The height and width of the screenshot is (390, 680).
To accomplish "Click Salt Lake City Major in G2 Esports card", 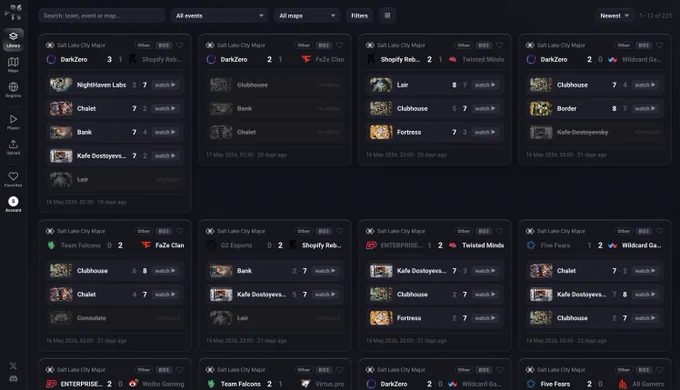I will [x=241, y=231].
